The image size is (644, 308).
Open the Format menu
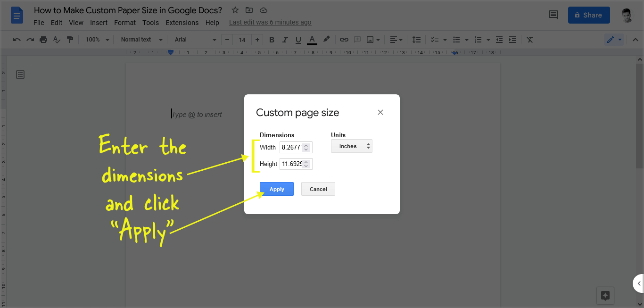(x=124, y=22)
